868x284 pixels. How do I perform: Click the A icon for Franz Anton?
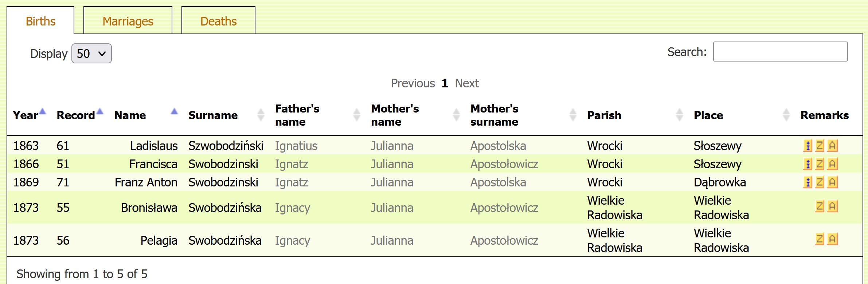tap(832, 182)
